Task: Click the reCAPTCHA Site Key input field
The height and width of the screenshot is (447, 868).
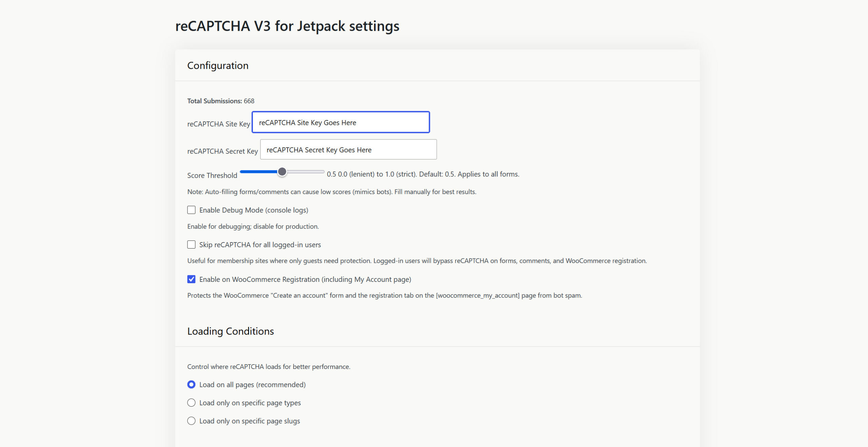Action: (x=341, y=122)
